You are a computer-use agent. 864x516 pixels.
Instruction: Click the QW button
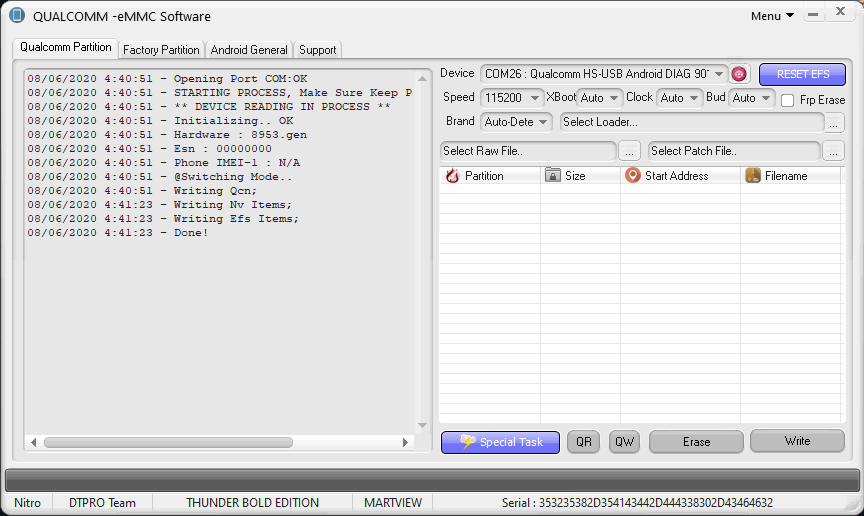point(624,442)
